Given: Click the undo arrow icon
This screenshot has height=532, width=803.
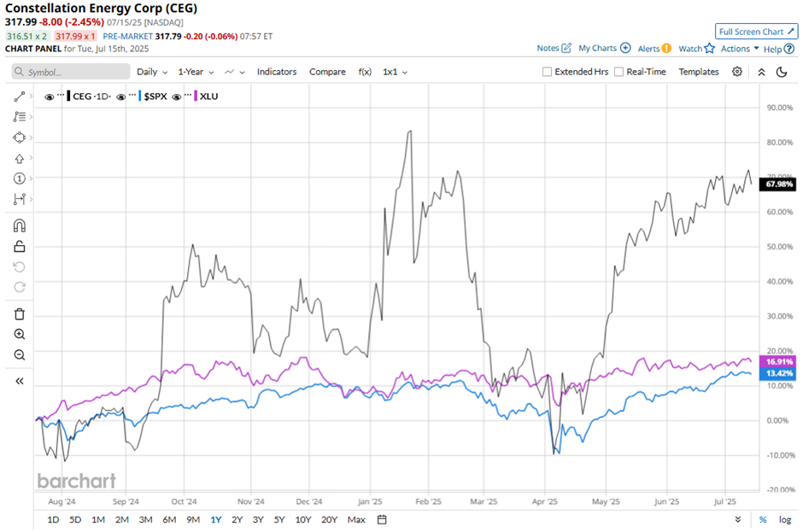Looking at the screenshot, I should click(20, 266).
